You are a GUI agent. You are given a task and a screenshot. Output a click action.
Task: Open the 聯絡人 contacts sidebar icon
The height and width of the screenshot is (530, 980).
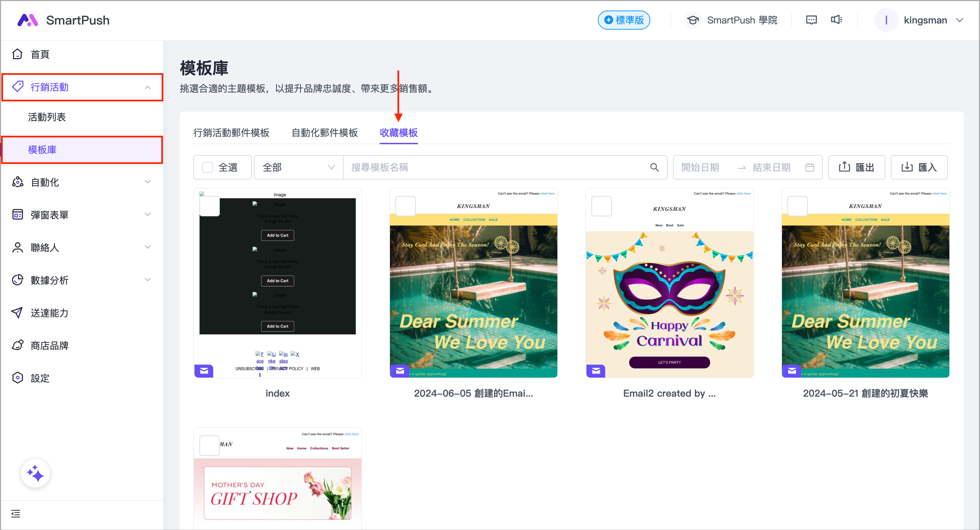[17, 247]
